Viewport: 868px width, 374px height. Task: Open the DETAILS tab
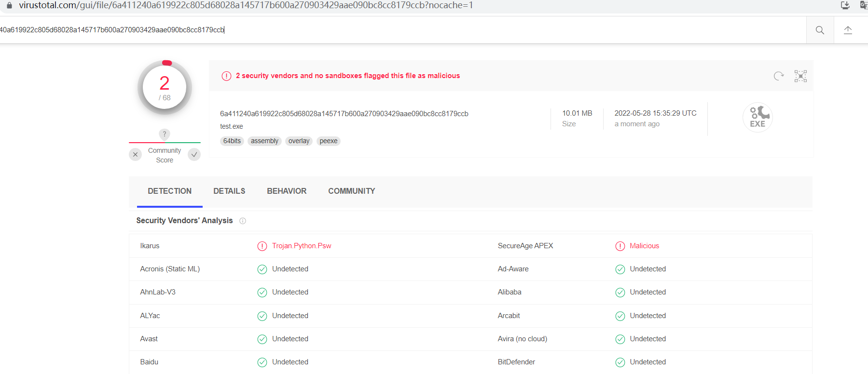tap(229, 191)
